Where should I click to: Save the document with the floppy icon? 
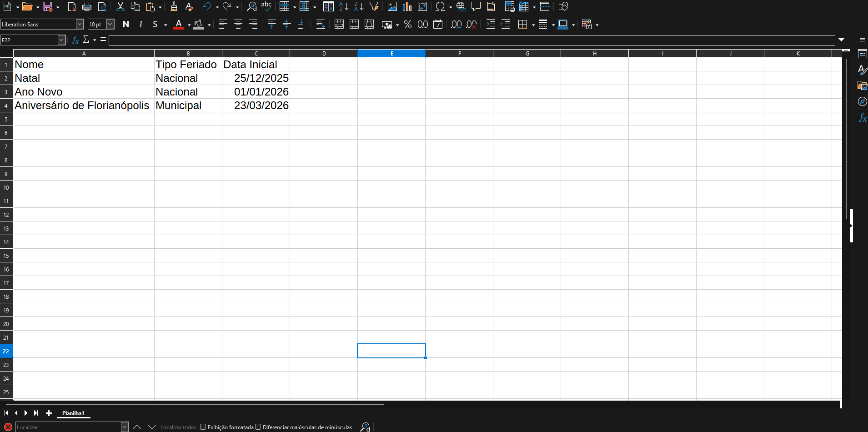[47, 7]
